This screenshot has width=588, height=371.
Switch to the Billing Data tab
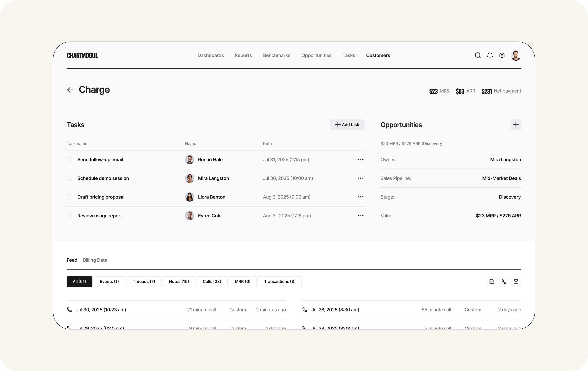tap(95, 260)
